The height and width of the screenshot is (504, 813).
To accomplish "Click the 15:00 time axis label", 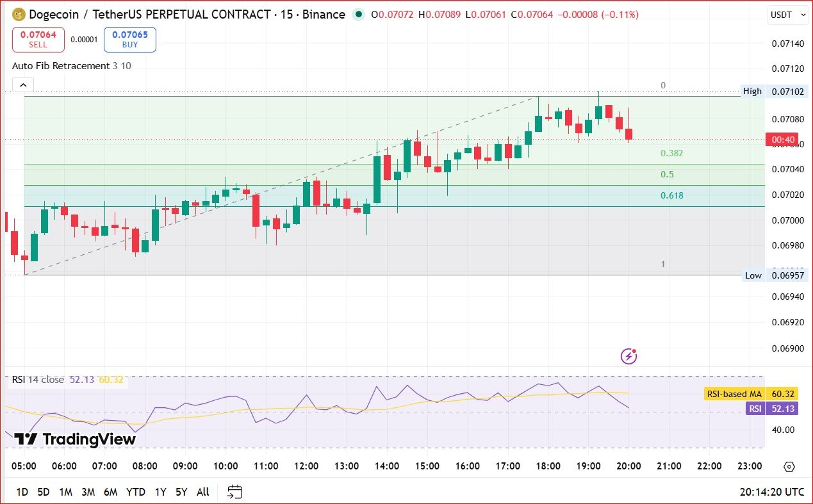I will tap(427, 466).
